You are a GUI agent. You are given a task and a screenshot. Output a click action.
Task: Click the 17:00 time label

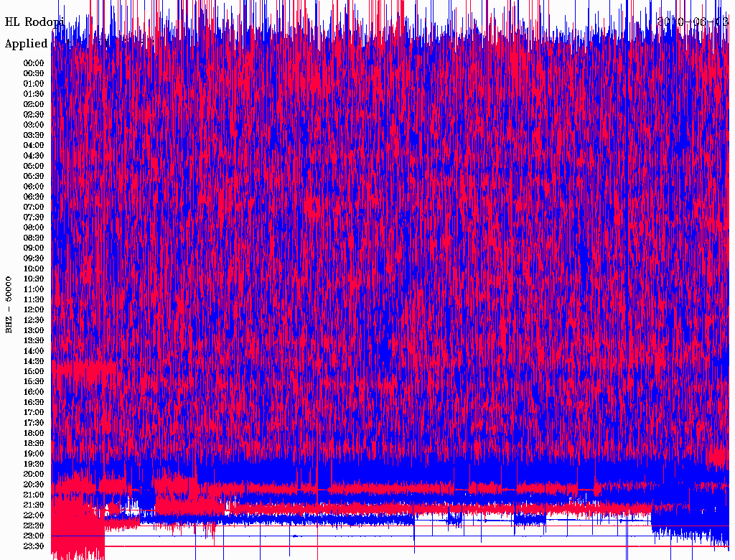(34, 413)
